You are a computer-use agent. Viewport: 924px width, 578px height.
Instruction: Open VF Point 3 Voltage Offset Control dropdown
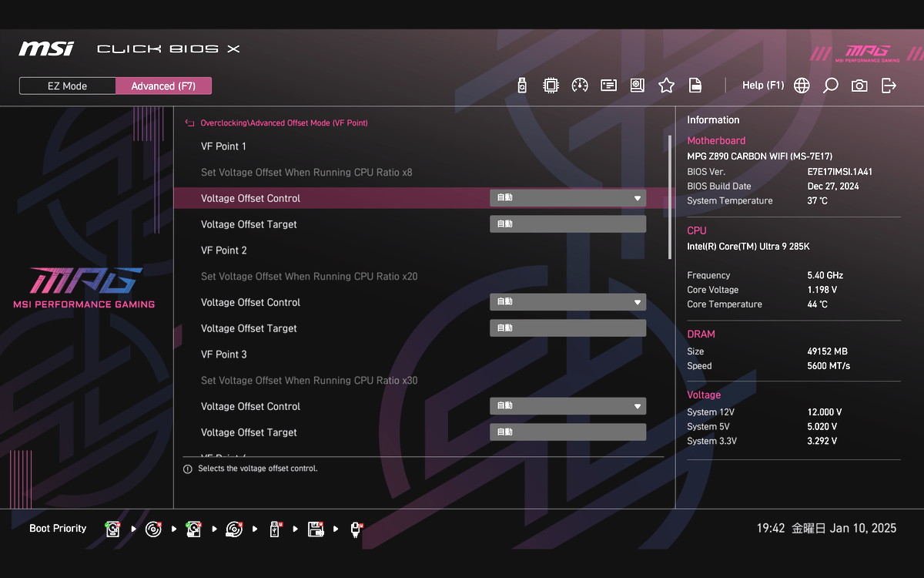point(567,406)
